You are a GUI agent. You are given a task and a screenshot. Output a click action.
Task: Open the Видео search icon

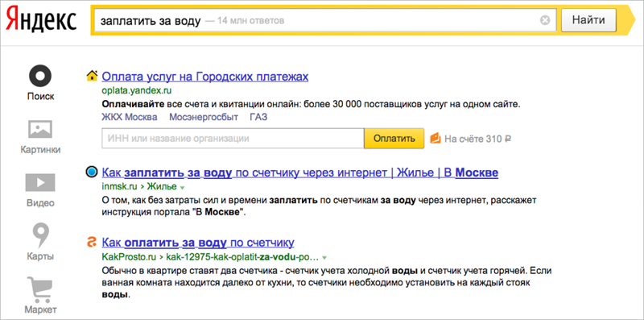(x=40, y=182)
